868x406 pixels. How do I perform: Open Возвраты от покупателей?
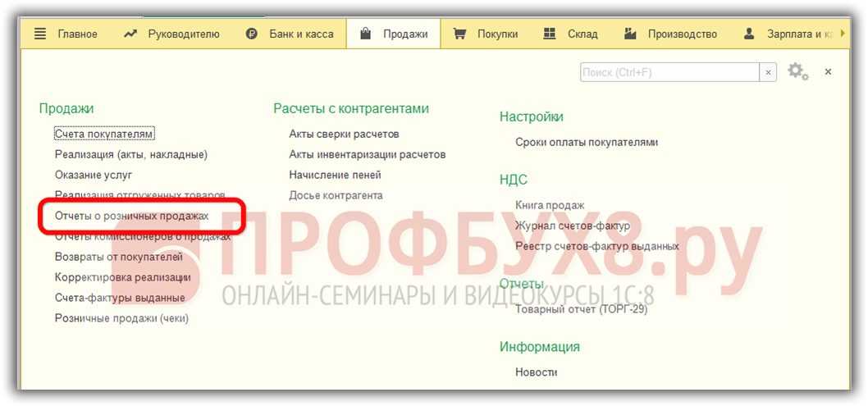(118, 257)
